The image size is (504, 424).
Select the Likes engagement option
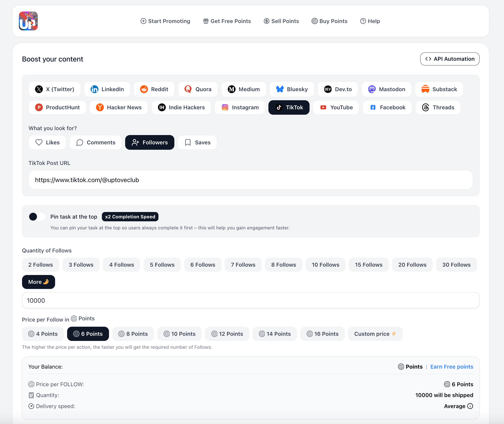coord(47,142)
